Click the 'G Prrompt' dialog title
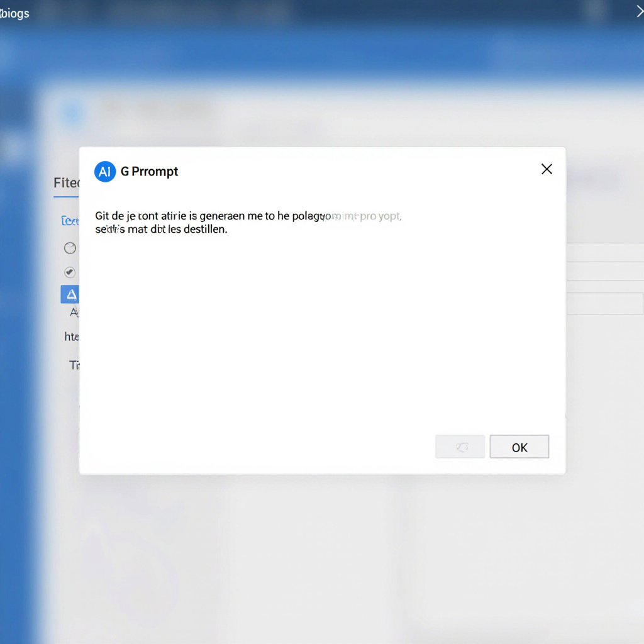644x644 pixels. coord(149,171)
